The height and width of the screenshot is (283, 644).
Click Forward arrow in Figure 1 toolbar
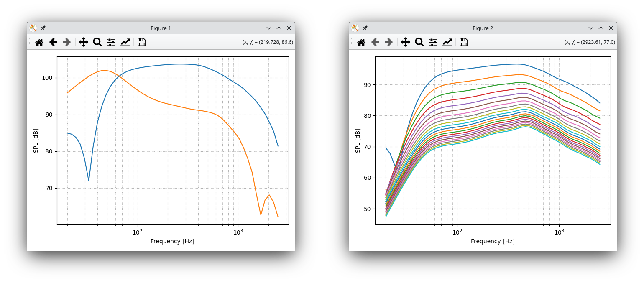tap(66, 42)
